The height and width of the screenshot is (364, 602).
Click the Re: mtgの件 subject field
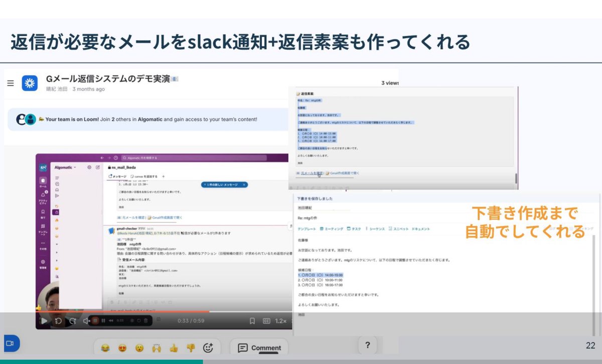[308, 218]
